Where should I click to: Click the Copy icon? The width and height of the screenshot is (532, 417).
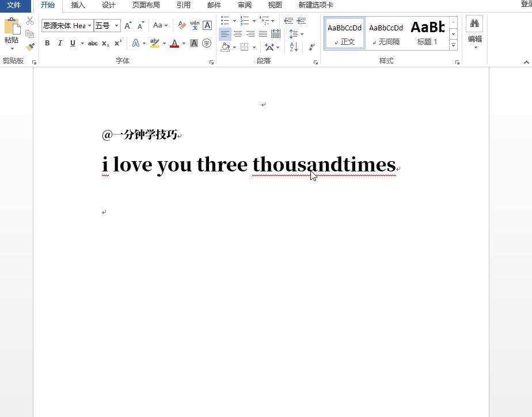tap(30, 34)
